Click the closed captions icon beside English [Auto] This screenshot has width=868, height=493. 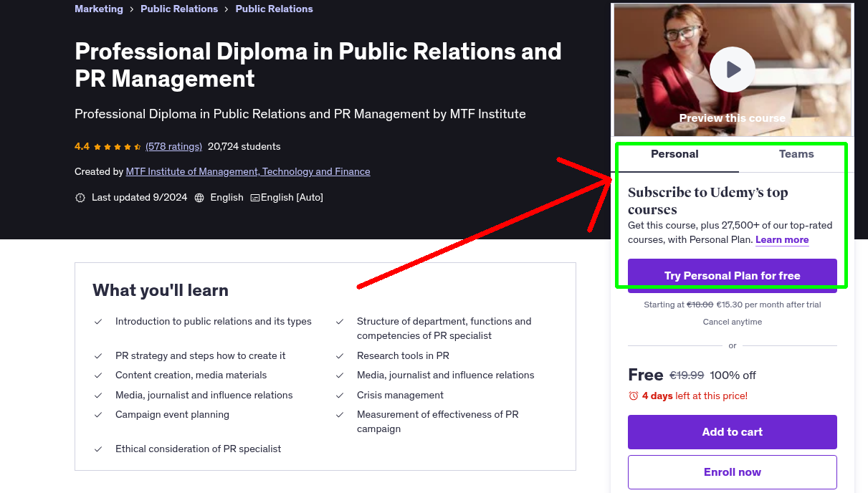pos(255,198)
